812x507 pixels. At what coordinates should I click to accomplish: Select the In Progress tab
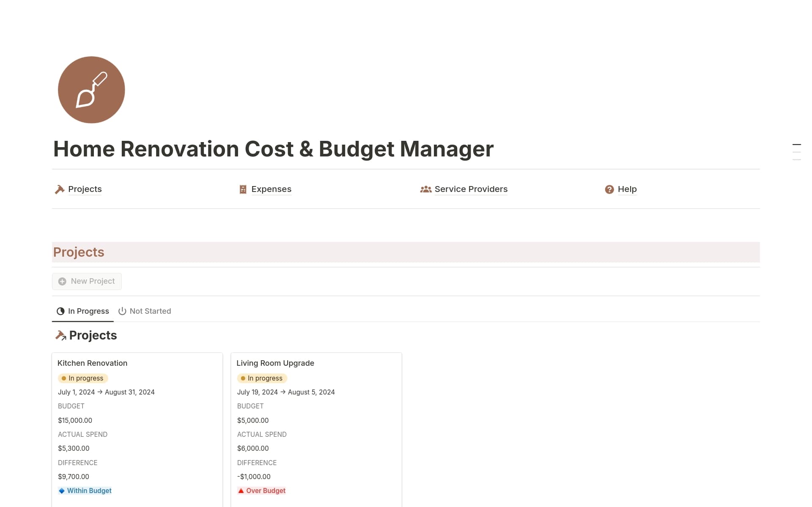click(88, 311)
